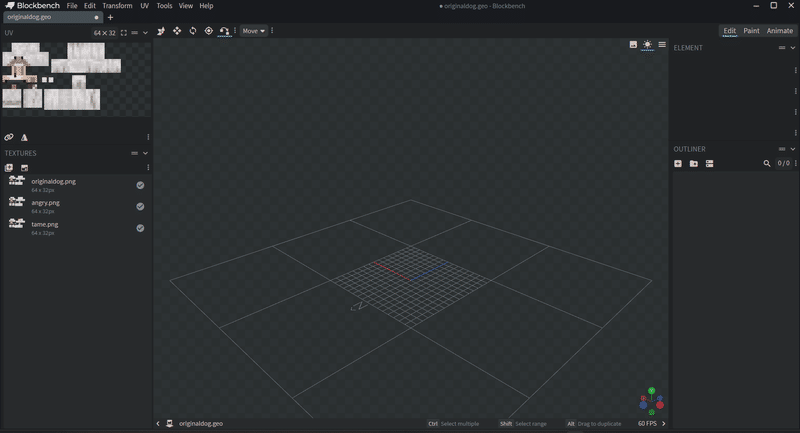
Task: Toggle the originaldog.png saved checkmark
Action: pos(140,185)
